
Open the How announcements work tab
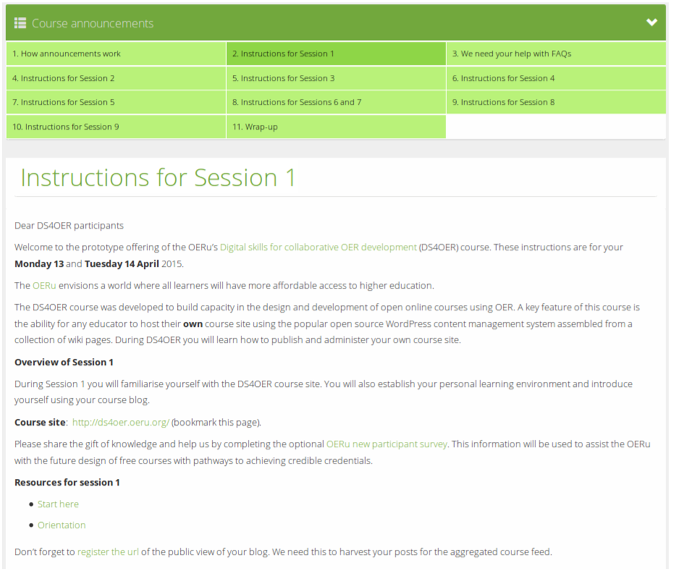click(x=66, y=54)
